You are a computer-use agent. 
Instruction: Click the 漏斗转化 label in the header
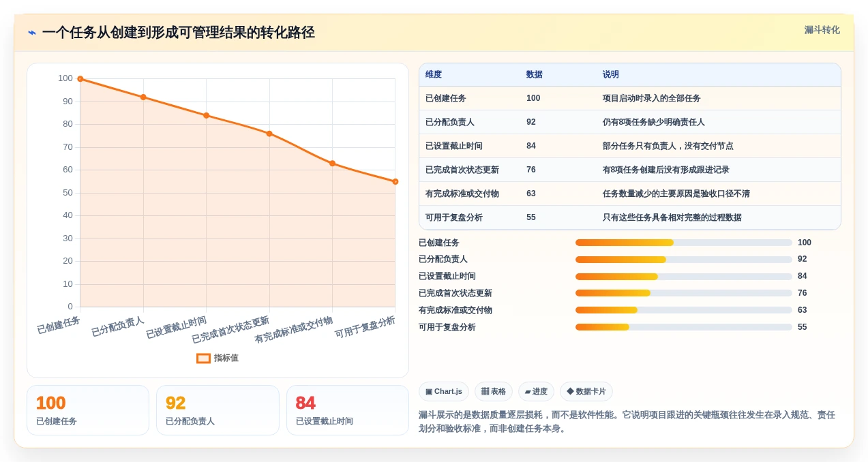click(822, 30)
